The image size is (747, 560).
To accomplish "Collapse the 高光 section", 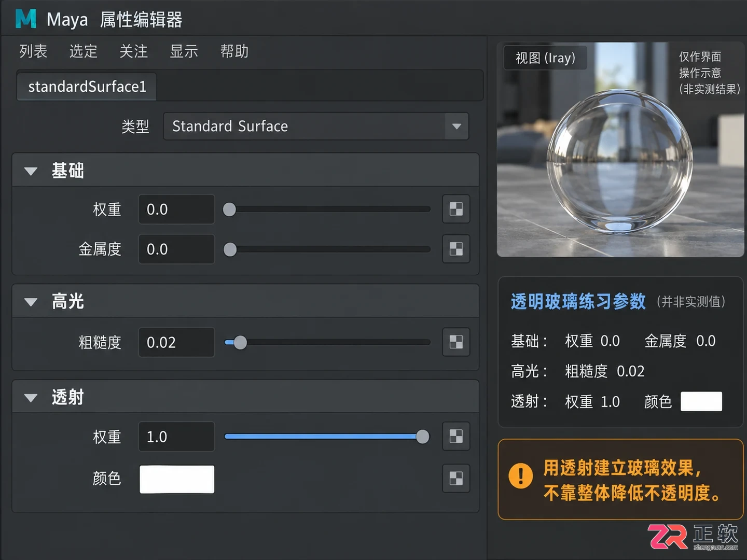I will coord(31,302).
